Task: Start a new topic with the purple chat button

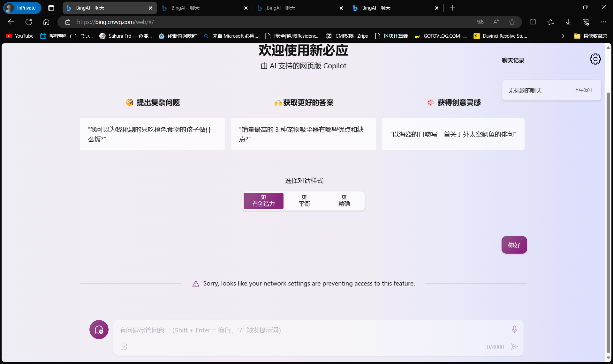Action: click(x=99, y=330)
